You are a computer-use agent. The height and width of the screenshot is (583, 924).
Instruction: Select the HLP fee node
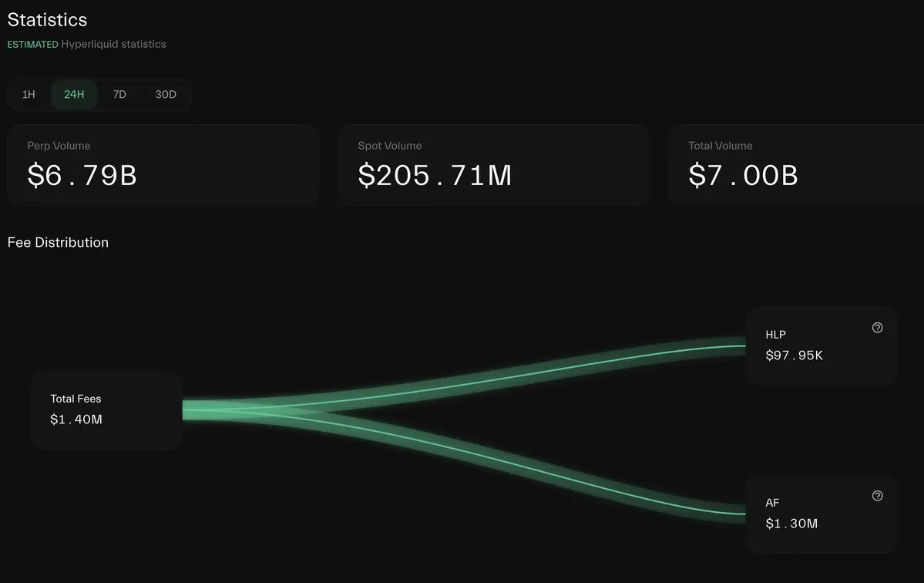tap(822, 346)
